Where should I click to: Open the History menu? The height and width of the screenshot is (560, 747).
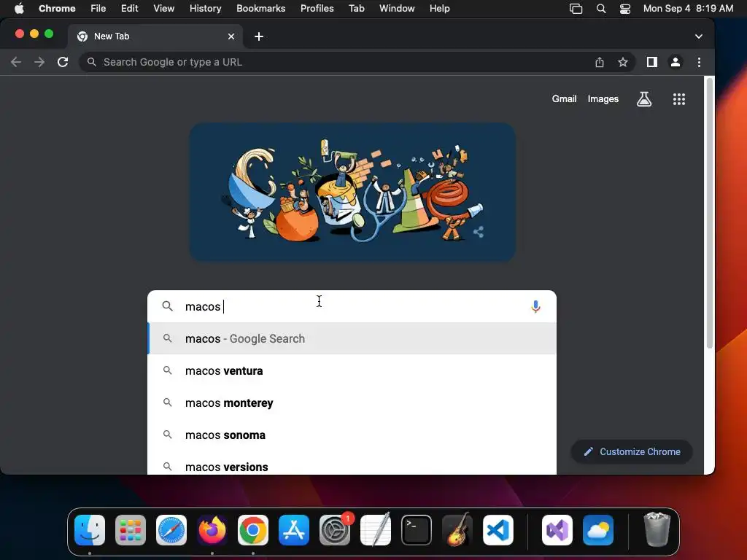coord(205,9)
